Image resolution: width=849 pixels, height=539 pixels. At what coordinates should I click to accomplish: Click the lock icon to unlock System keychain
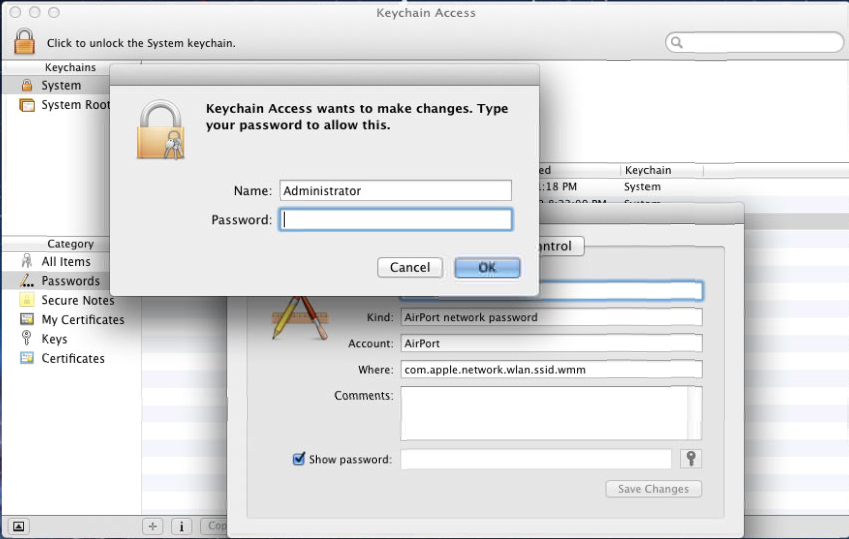(24, 41)
